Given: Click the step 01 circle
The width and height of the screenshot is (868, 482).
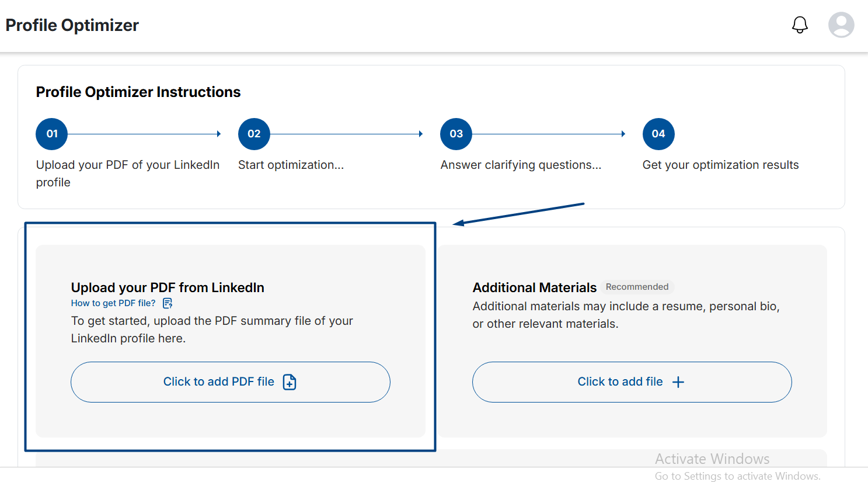Looking at the screenshot, I should (52, 134).
